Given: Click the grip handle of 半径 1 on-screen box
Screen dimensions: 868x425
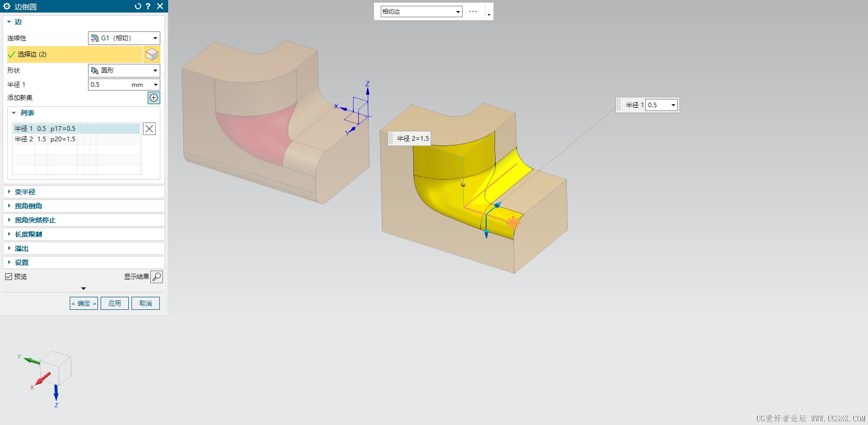Looking at the screenshot, I should coord(619,105).
